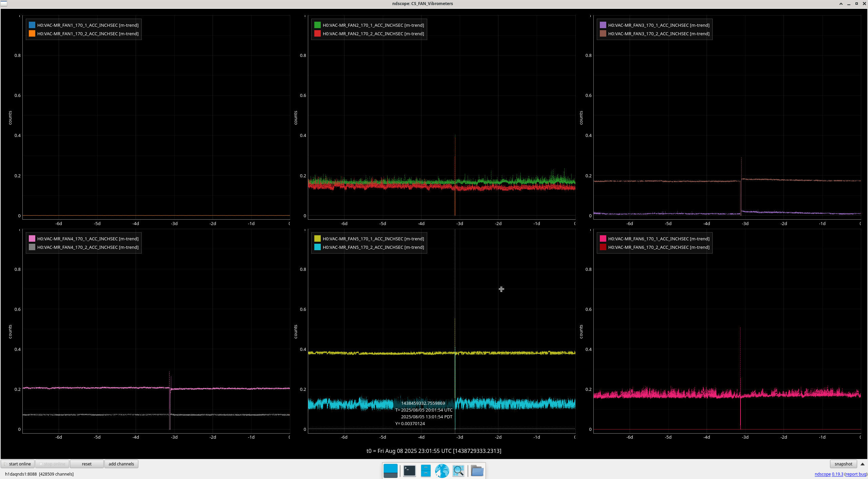Open the report bug link

[x=856, y=474]
